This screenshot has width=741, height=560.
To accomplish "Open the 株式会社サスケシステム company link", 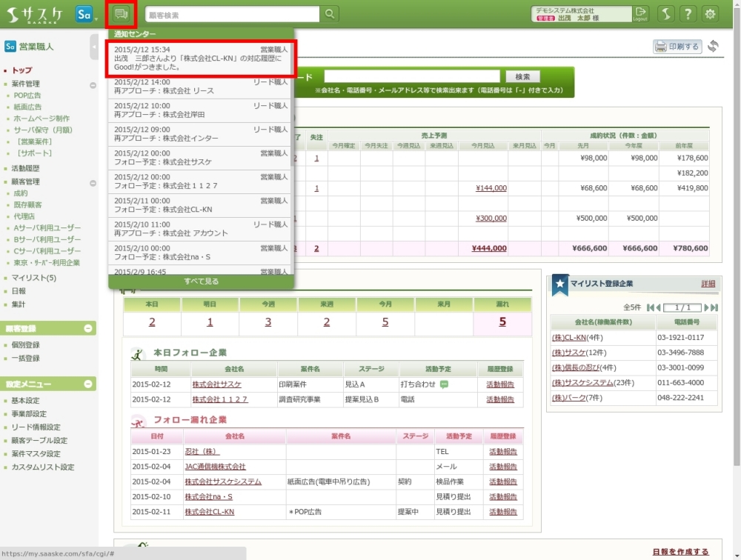I will click(x=223, y=481).
